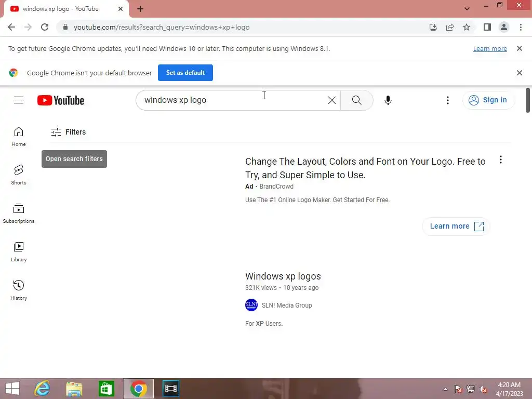Open Windows Store from taskbar
This screenshot has height=399, width=532.
pos(106,389)
